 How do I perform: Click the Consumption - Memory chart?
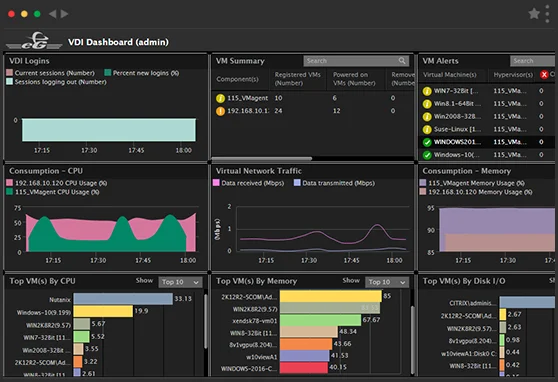pos(497,230)
